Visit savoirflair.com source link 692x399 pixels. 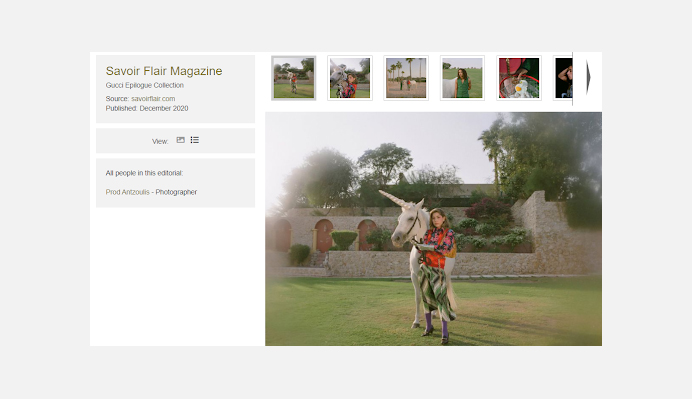153,98
